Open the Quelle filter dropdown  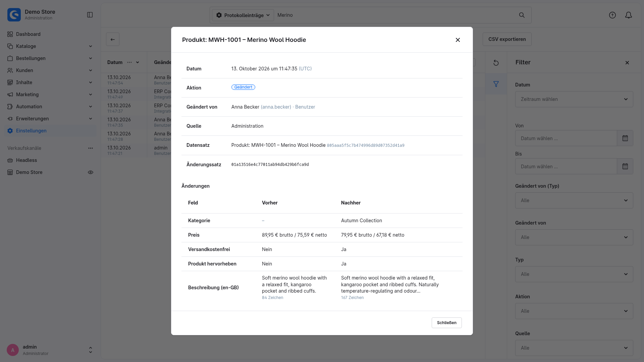point(574,348)
